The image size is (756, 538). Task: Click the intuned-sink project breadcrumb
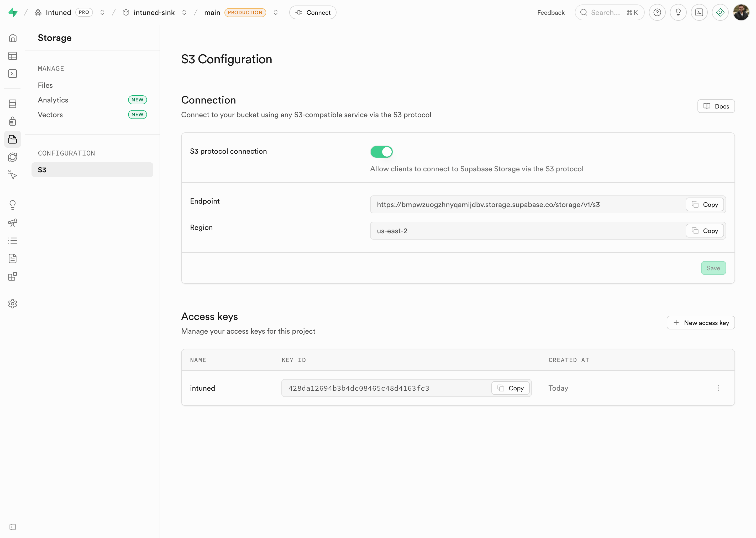[154, 13]
